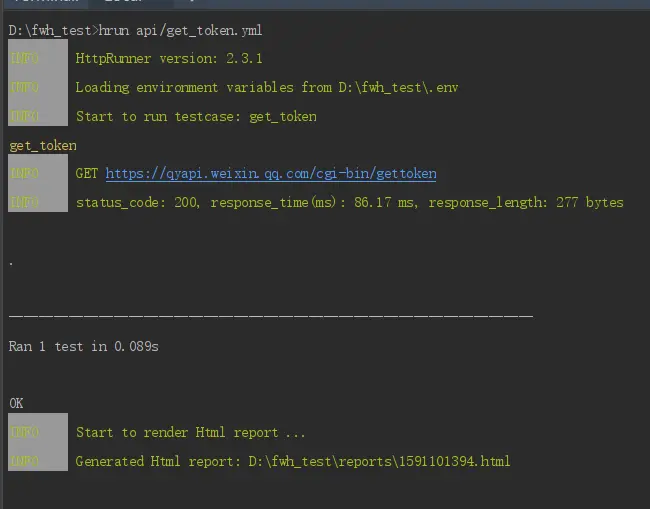Screen dimensions: 650x509
Task: Click INFO label beside 'Loading environment variables' line
Action: coord(24,87)
